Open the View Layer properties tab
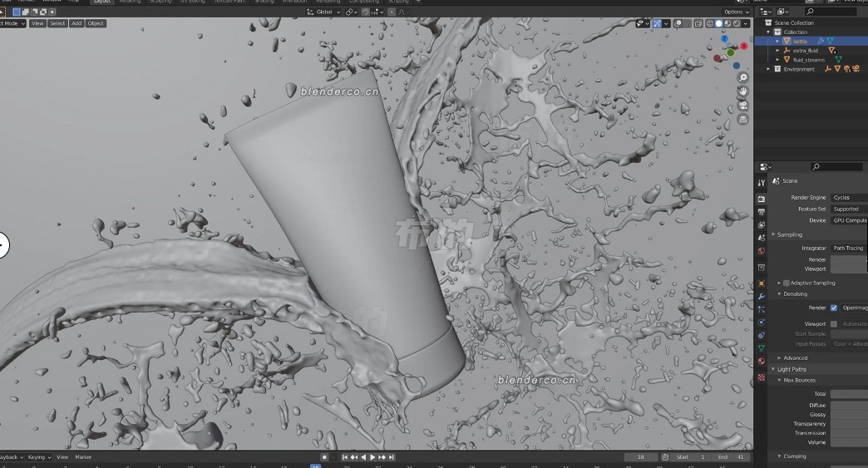 click(761, 225)
